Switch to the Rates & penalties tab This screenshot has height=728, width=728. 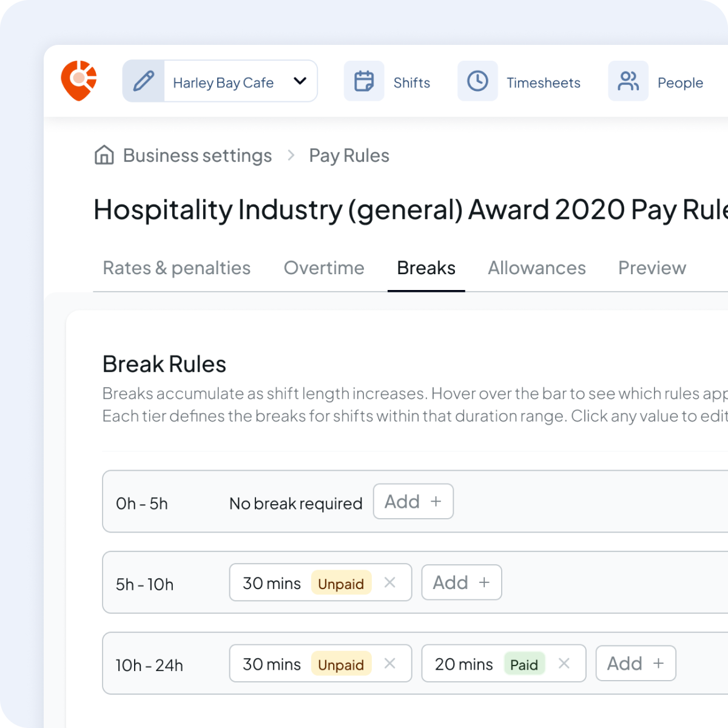[177, 268]
